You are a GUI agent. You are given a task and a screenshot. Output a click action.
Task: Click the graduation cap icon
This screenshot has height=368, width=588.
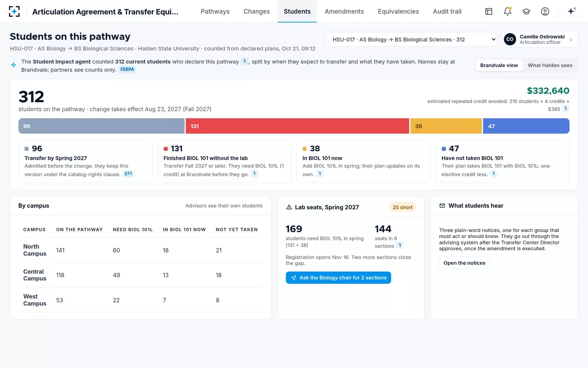(526, 11)
